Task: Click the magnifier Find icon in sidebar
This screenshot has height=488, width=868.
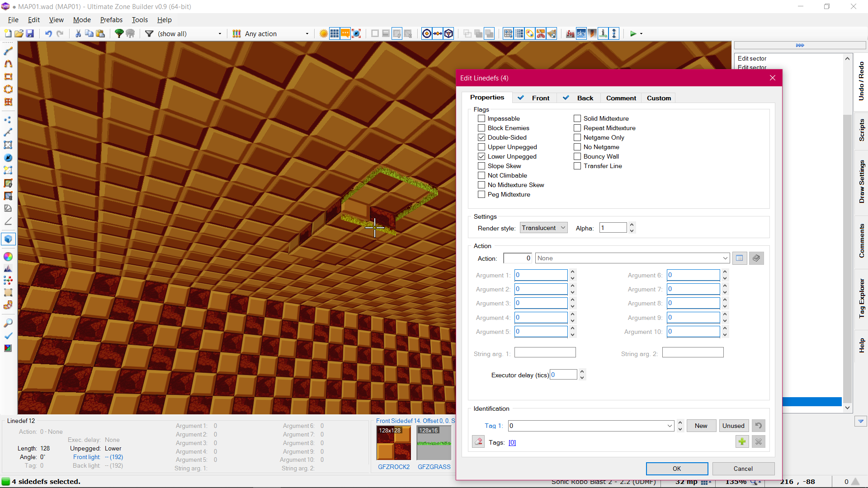Action: pos(8,324)
